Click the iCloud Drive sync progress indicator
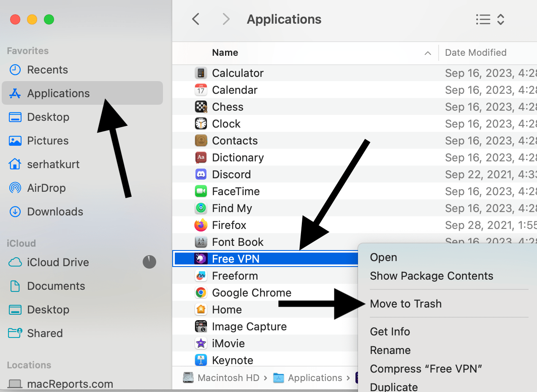The width and height of the screenshot is (537, 392). [149, 262]
